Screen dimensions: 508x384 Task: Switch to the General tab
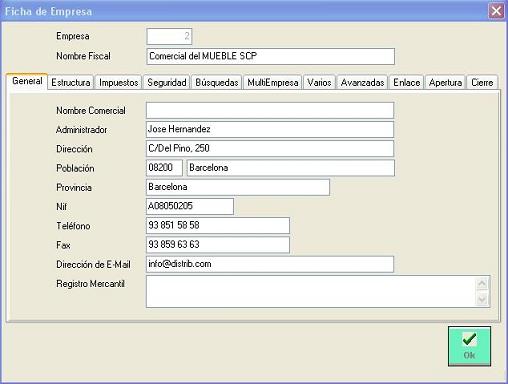point(27,81)
